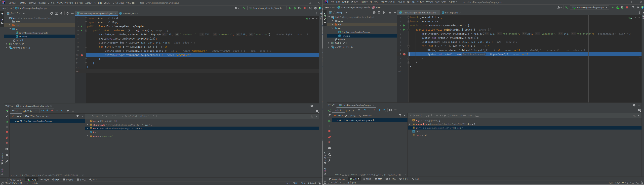Open TODO tool window in left window
The height and width of the screenshot is (185, 644).
pyautogui.click(x=45, y=180)
